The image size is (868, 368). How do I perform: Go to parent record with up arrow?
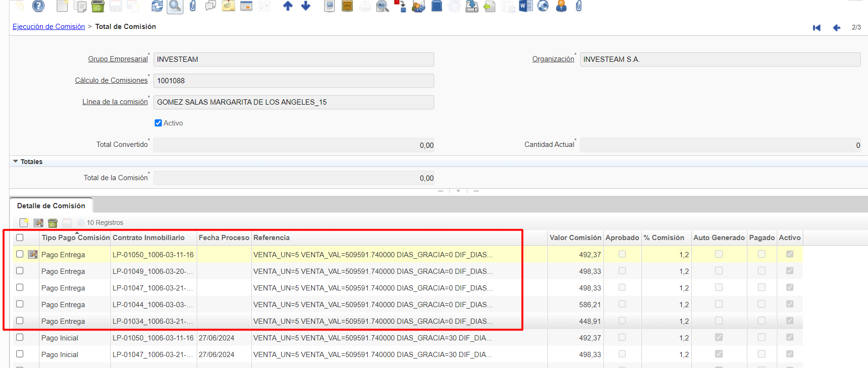point(287,6)
